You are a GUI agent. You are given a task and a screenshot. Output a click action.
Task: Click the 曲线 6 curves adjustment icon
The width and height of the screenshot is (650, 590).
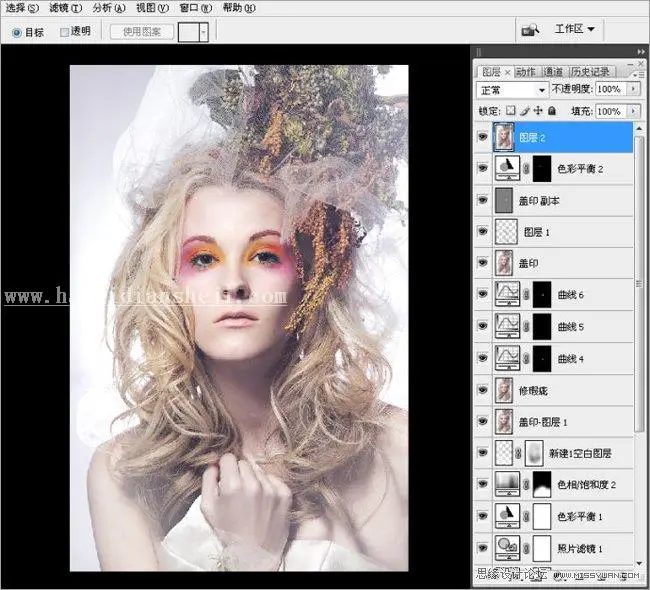507,294
